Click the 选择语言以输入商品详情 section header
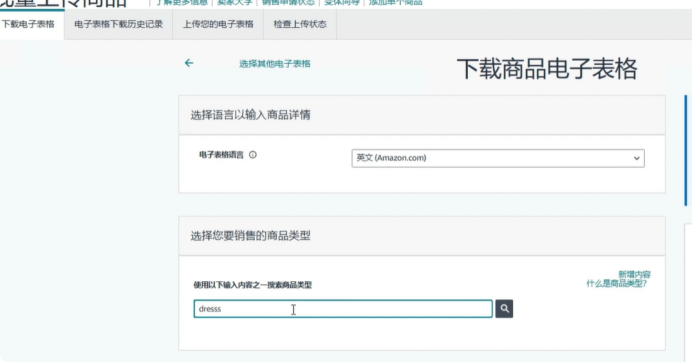 tap(421, 115)
